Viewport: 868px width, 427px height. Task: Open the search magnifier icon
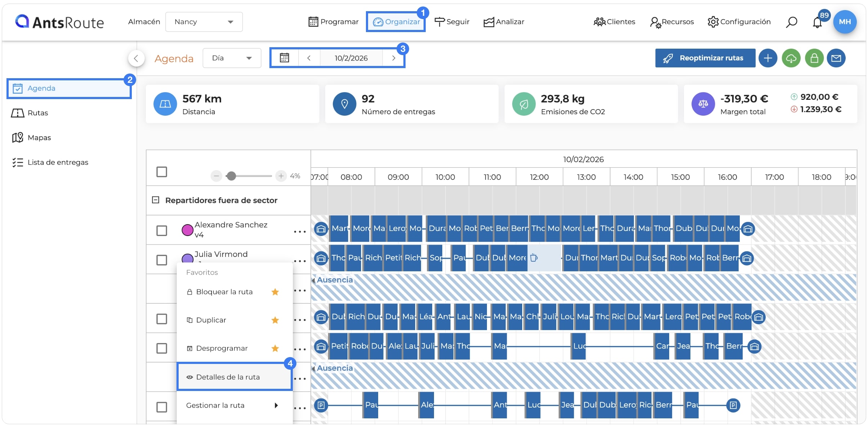click(x=791, y=22)
